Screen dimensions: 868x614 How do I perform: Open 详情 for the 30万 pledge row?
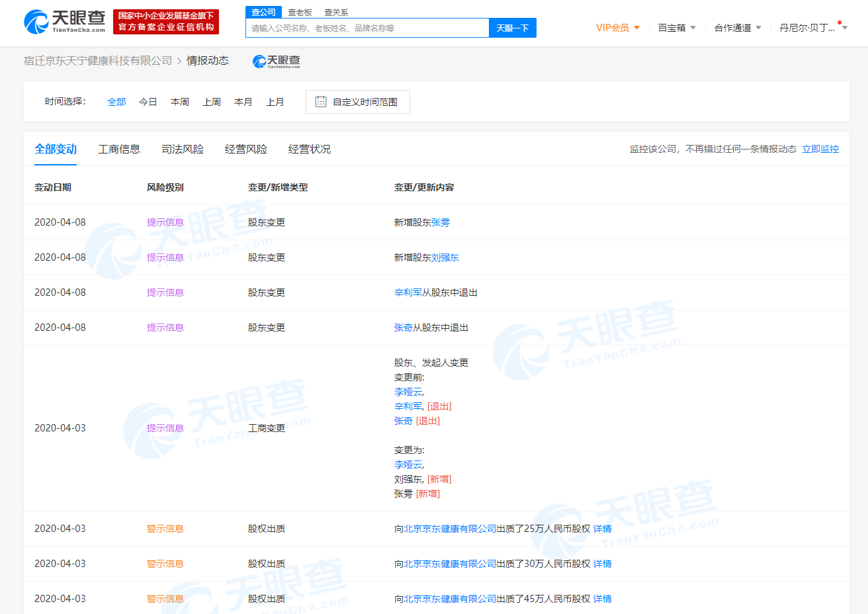pos(603,564)
